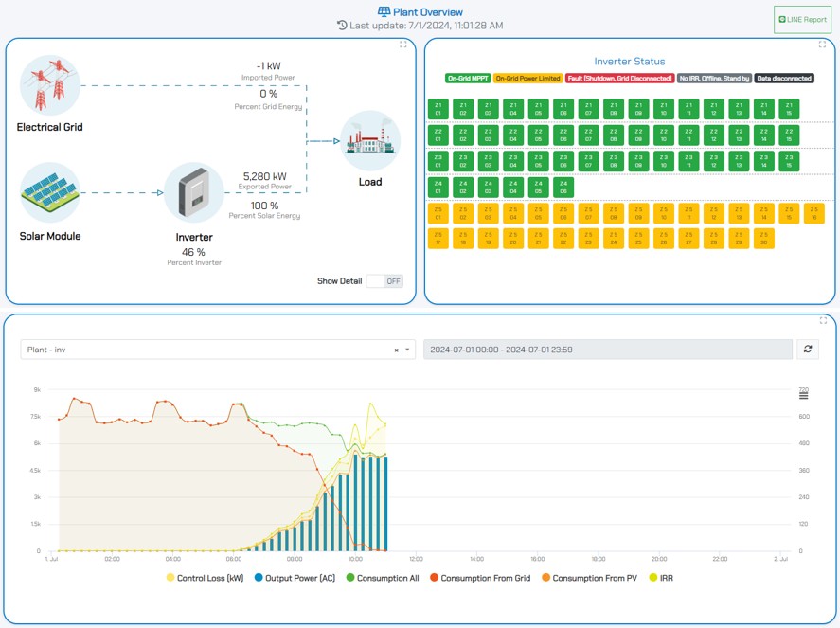
Task: Hide the Output Power (AC) series
Action: 294,578
